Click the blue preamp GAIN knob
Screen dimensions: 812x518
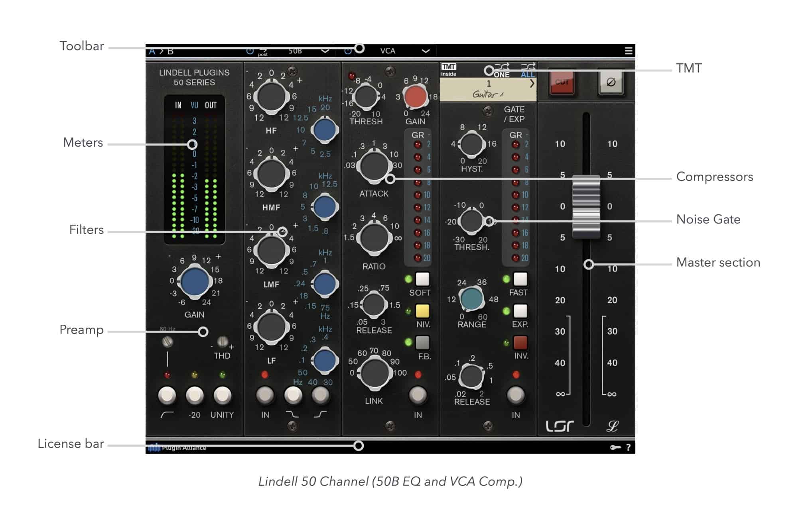point(195,281)
